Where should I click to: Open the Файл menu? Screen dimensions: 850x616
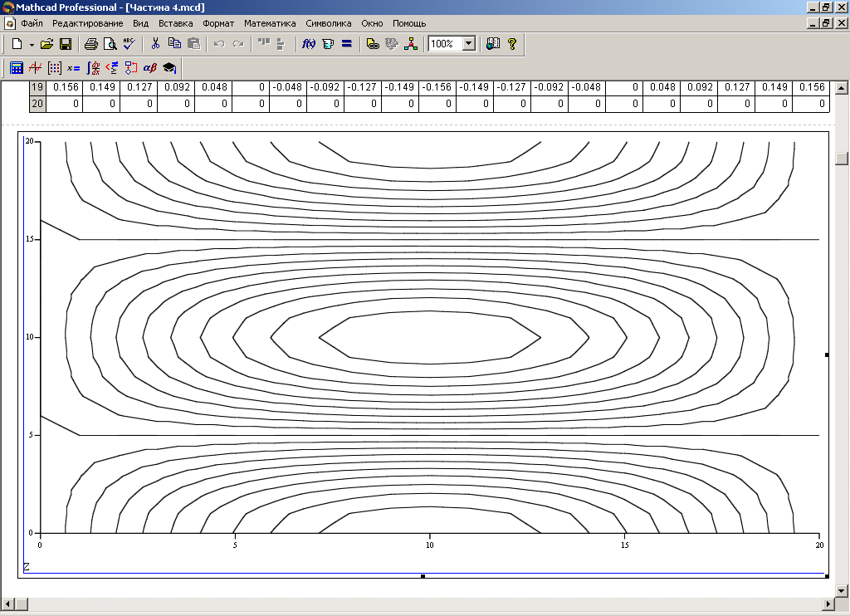click(32, 23)
